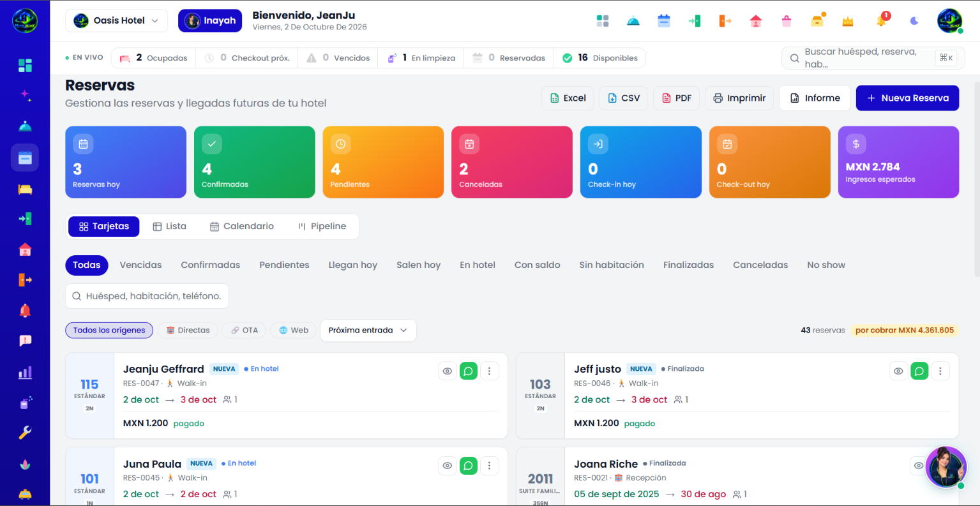This screenshot has width=980, height=506.
Task: Open the wrench maintenance icon in sidebar
Action: click(x=25, y=433)
